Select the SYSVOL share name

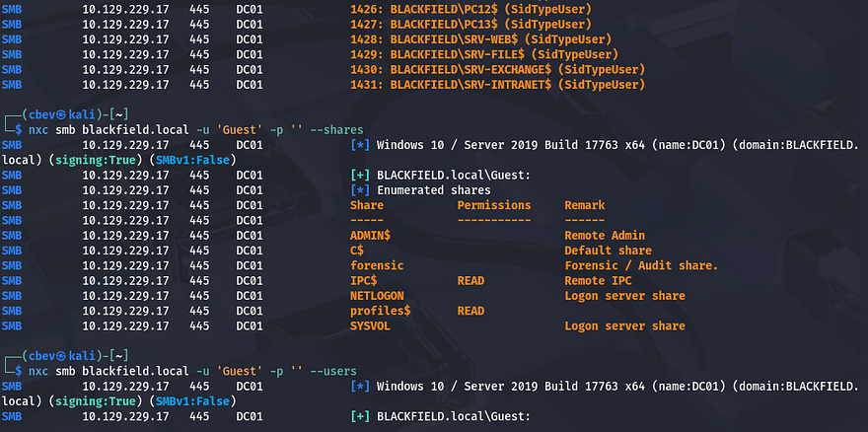(x=371, y=326)
